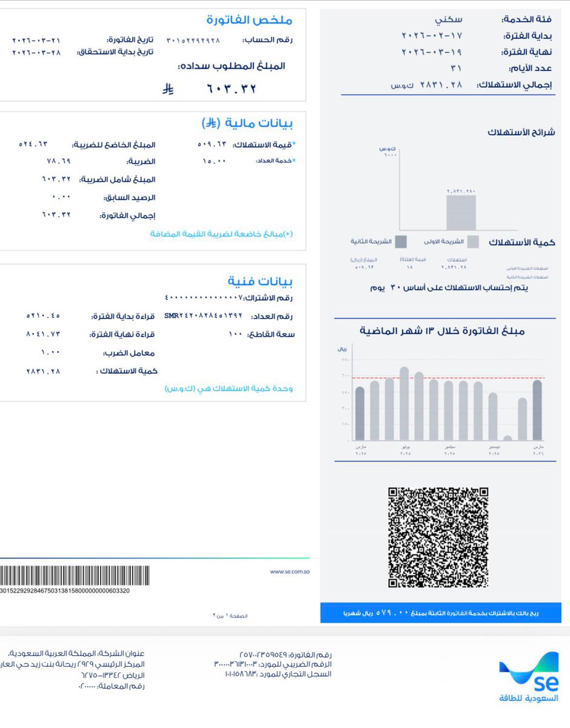Click the كمية الأستهلاك label near the legend

pyautogui.click(x=522, y=242)
